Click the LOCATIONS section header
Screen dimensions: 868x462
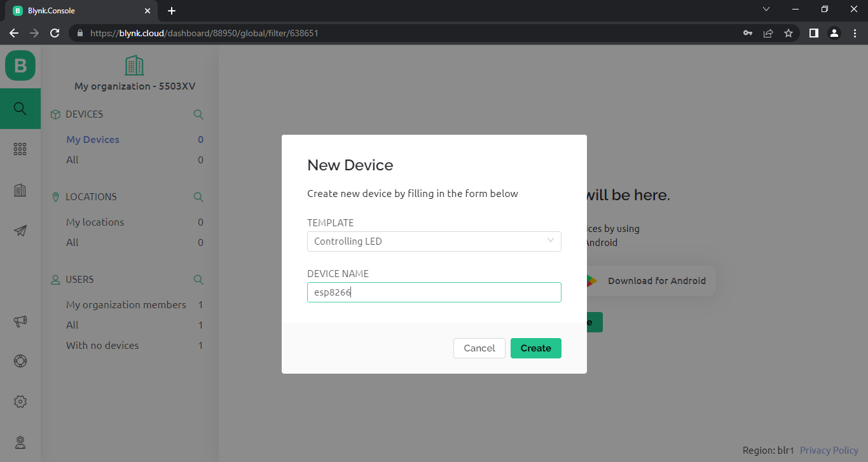pyautogui.click(x=91, y=197)
